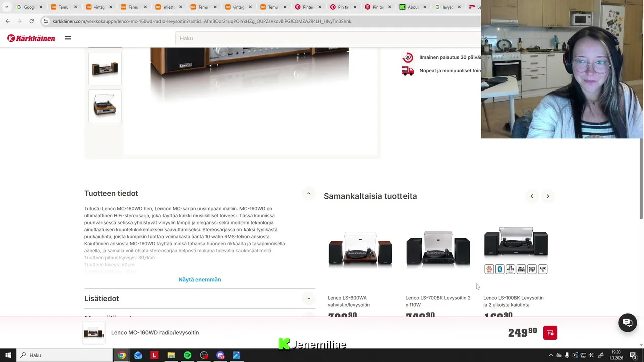
Task: Click the Tuotteen tiedot heading
Action: pos(111,193)
